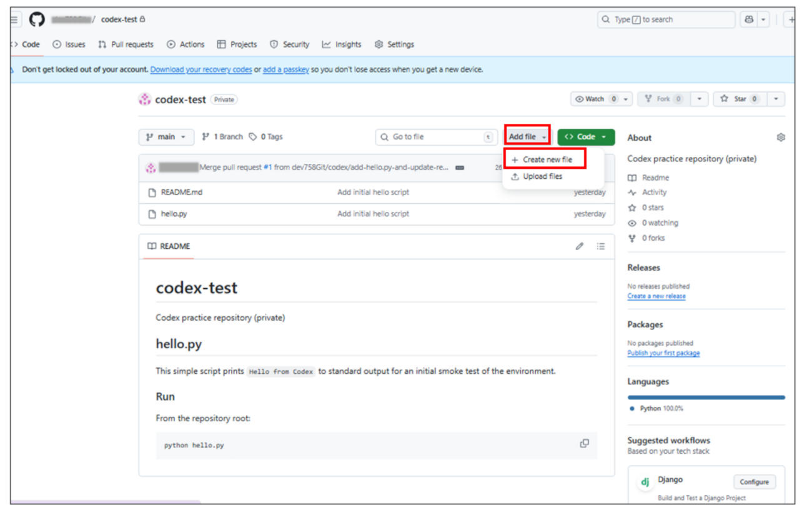Copy the python hello.py command with copy icon
This screenshot has height=507, width=812.
pos(585,443)
